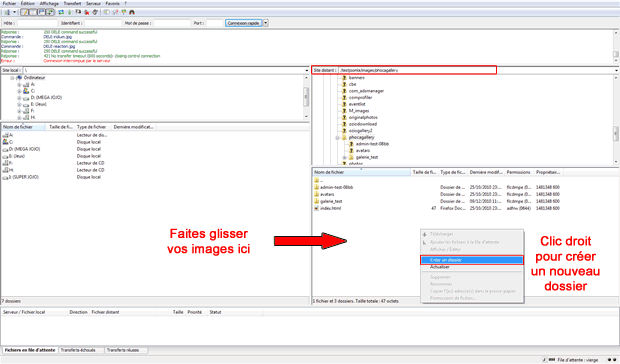Toggle the synchronized browsing toolbar icon

pos(124,12)
